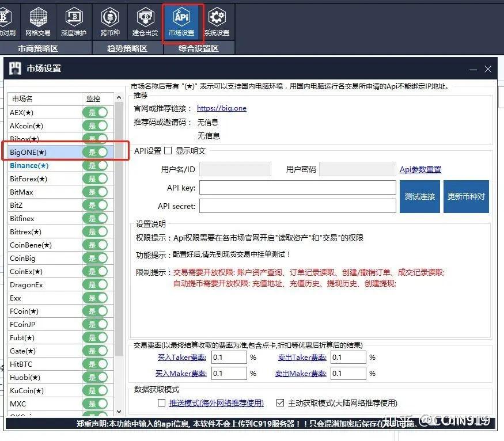
Task: Open the https://big.one link
Action: coord(222,108)
